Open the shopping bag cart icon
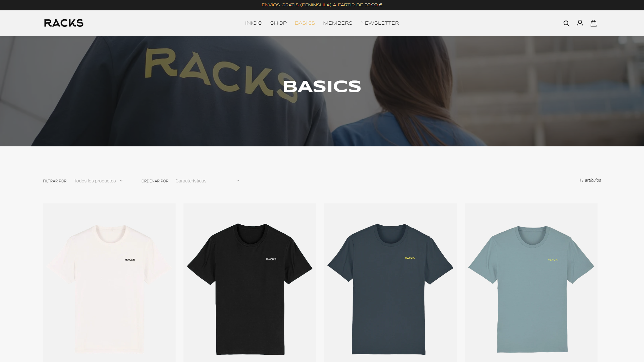 pyautogui.click(x=593, y=23)
